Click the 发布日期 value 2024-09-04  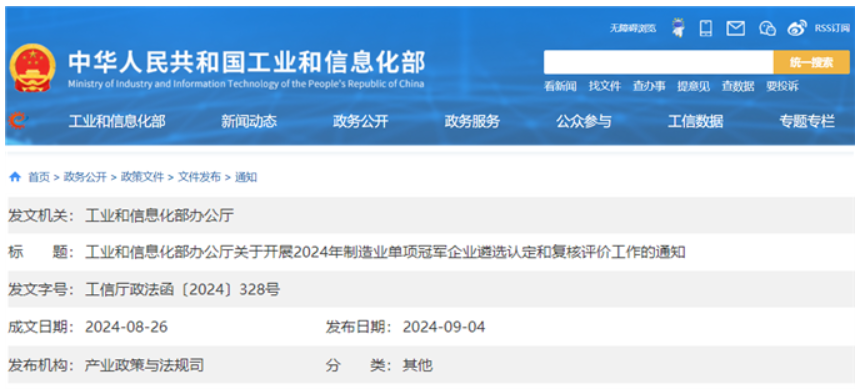click(444, 327)
